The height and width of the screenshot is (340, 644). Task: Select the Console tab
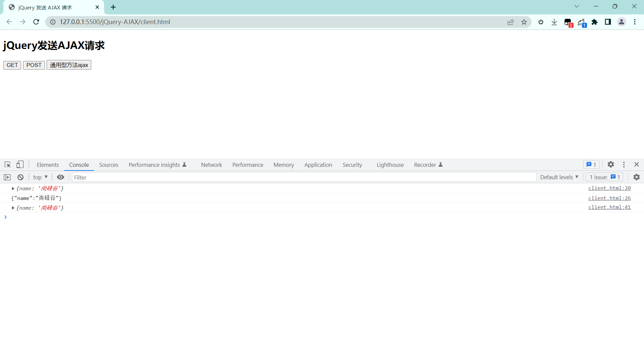(x=79, y=165)
